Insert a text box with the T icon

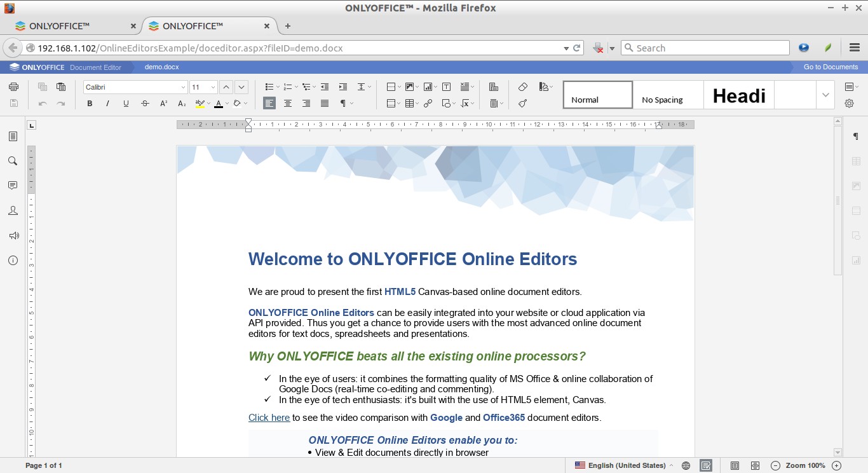click(447, 87)
